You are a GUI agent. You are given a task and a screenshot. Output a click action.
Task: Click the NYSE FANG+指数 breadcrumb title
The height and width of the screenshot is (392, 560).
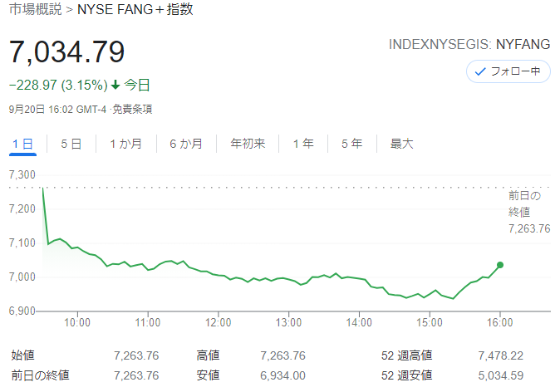pos(135,9)
